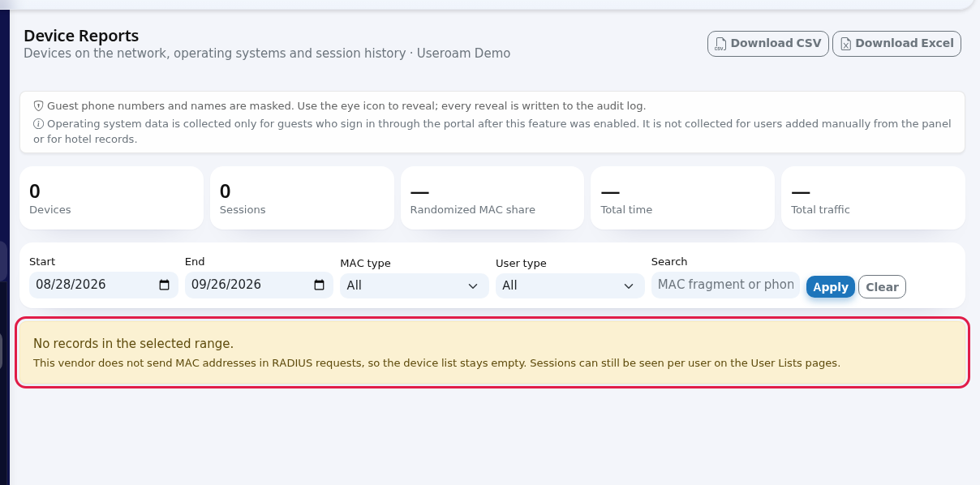Open calendar picker for End date

click(320, 285)
